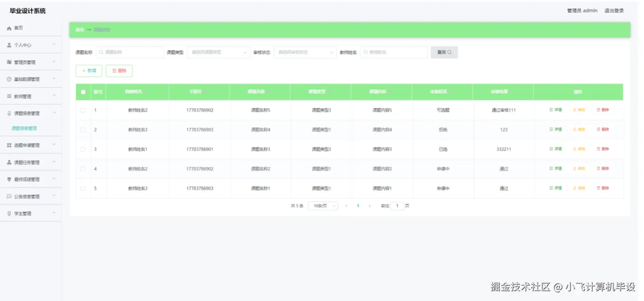Click 修改 for the 课题名称4 row
644x301 pixels.
pos(579,130)
